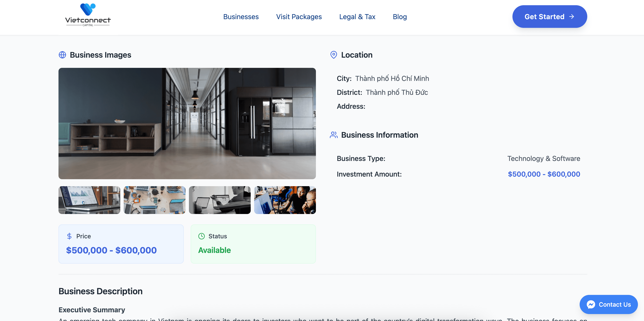Open the Businesses menu item
Image resolution: width=644 pixels, height=321 pixels.
click(241, 17)
